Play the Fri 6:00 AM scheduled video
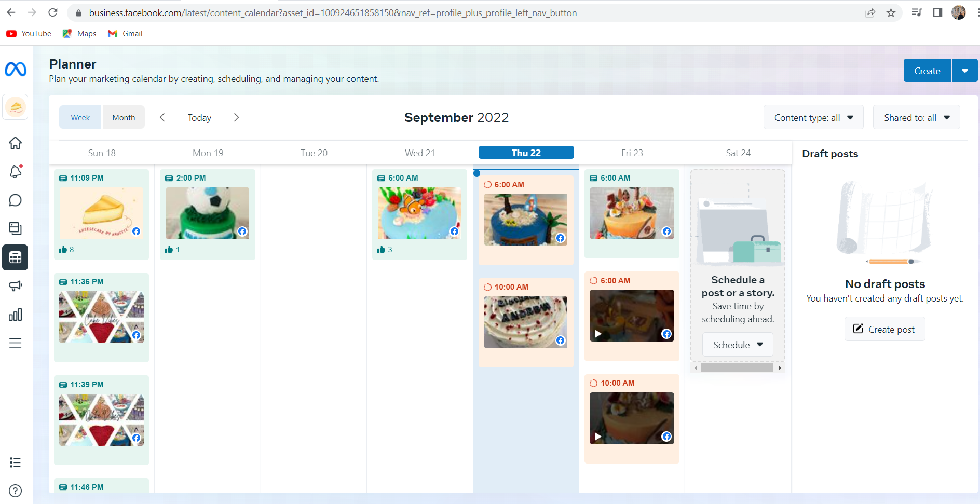The height and width of the screenshot is (504, 980). [x=598, y=334]
